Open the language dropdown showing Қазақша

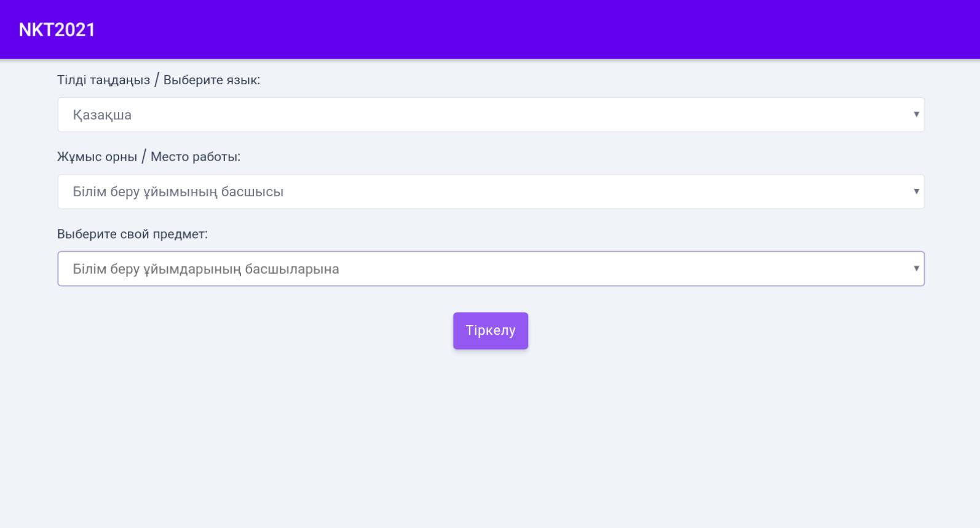(x=491, y=114)
